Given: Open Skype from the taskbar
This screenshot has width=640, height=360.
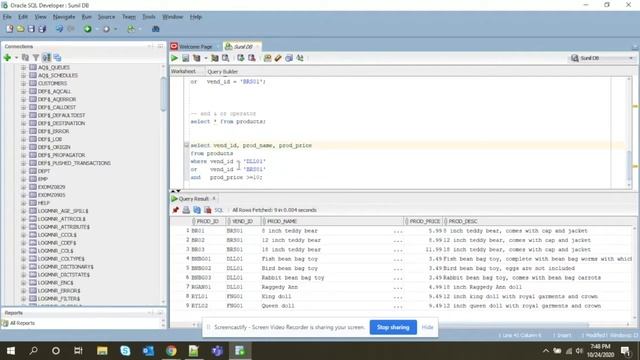Looking at the screenshot, I should pos(125,351).
